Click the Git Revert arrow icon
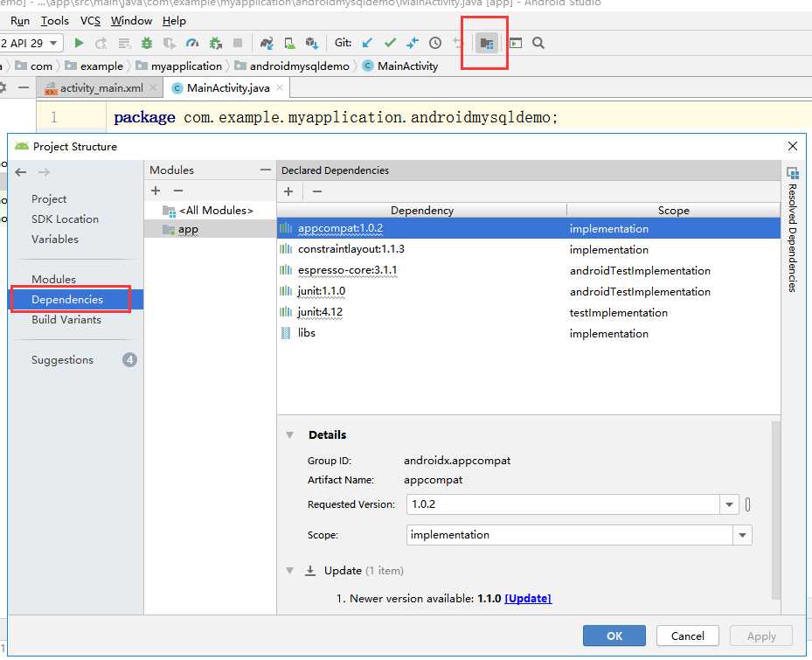The width and height of the screenshot is (812, 660). (457, 43)
